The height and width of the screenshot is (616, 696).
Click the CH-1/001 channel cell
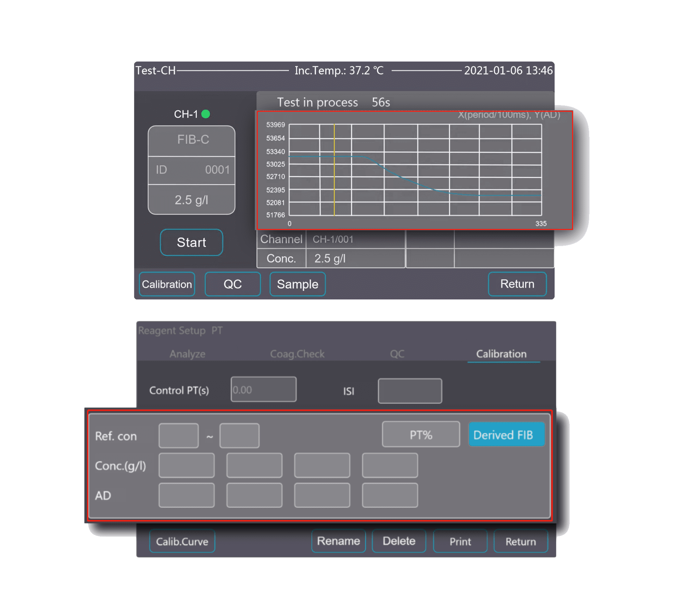coord(355,239)
